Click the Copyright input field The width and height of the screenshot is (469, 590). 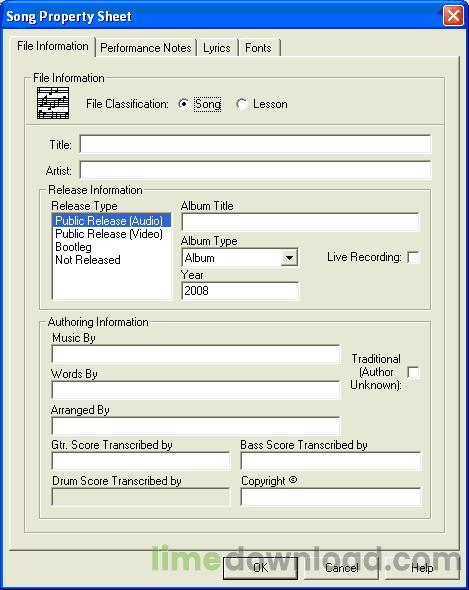(x=331, y=497)
